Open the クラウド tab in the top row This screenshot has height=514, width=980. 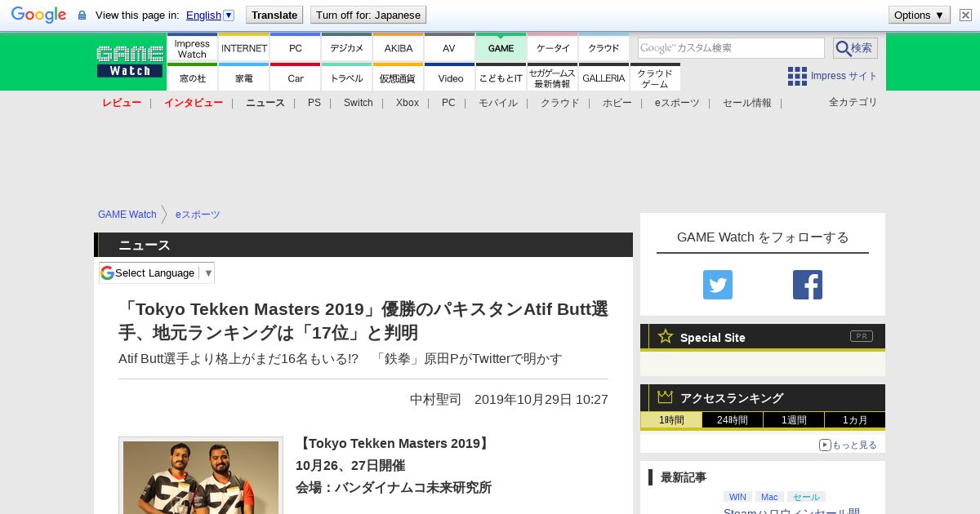(604, 48)
